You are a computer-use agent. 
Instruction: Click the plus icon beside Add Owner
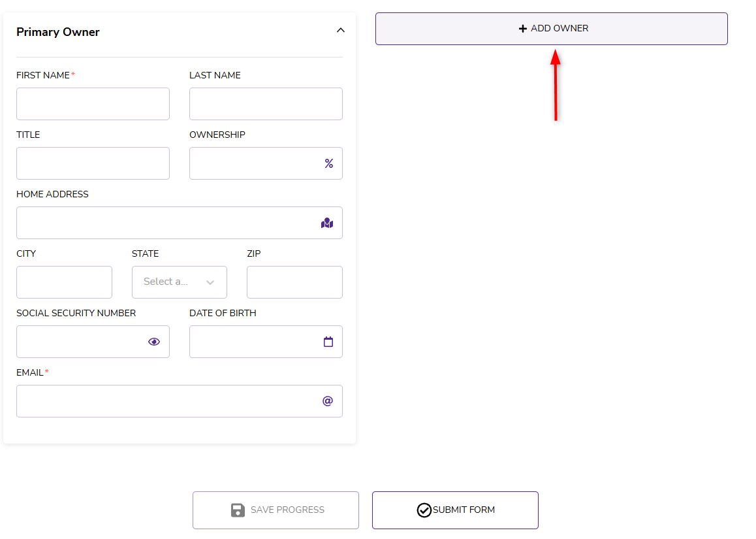[x=522, y=29]
